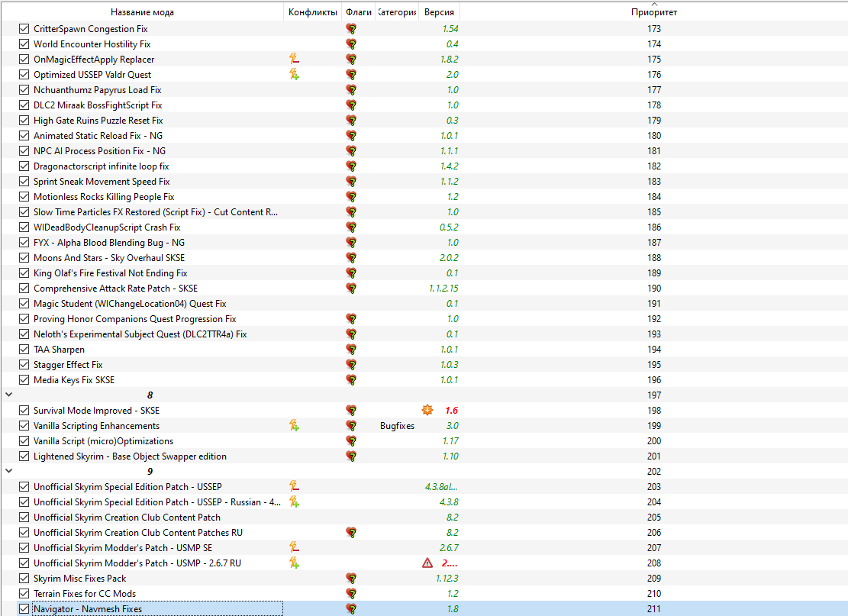Screen dimensions: 848x616
Task: Toggle the Stagger Effect Fix checkbox
Action: coord(24,365)
